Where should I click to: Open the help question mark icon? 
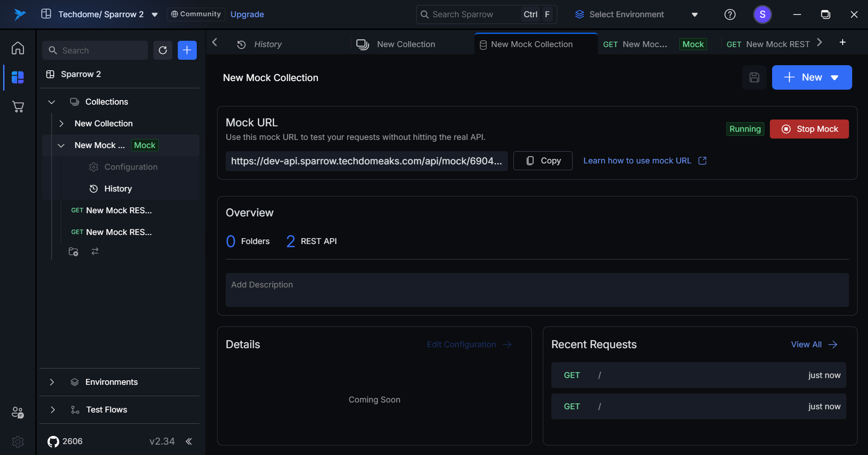pos(730,14)
